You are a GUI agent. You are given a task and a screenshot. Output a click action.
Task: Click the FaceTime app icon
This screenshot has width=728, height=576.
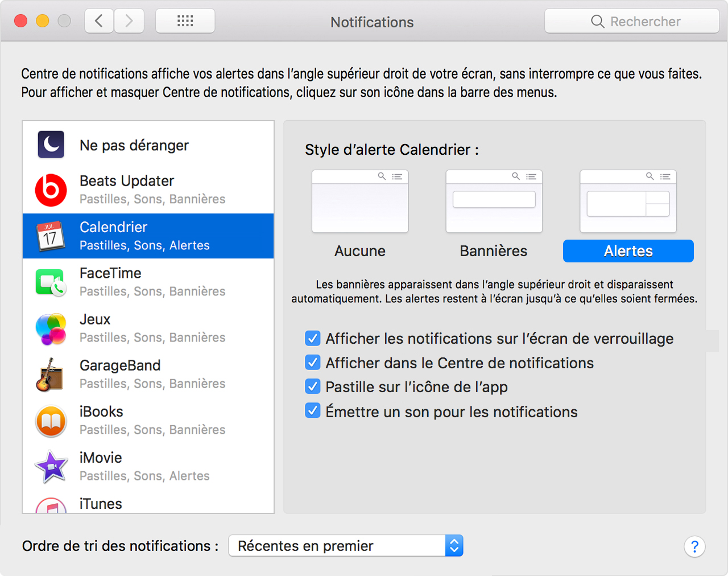[51, 282]
